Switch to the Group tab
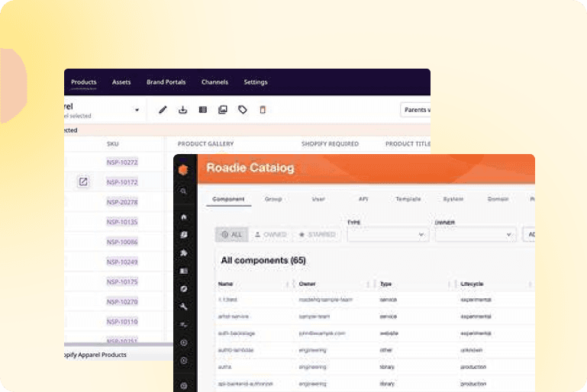 273,199
